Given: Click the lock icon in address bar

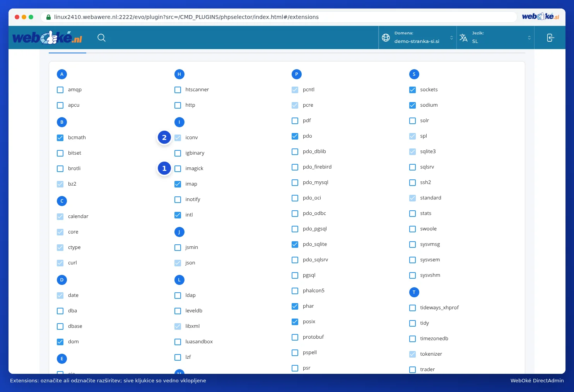Looking at the screenshot, I should coord(48,17).
